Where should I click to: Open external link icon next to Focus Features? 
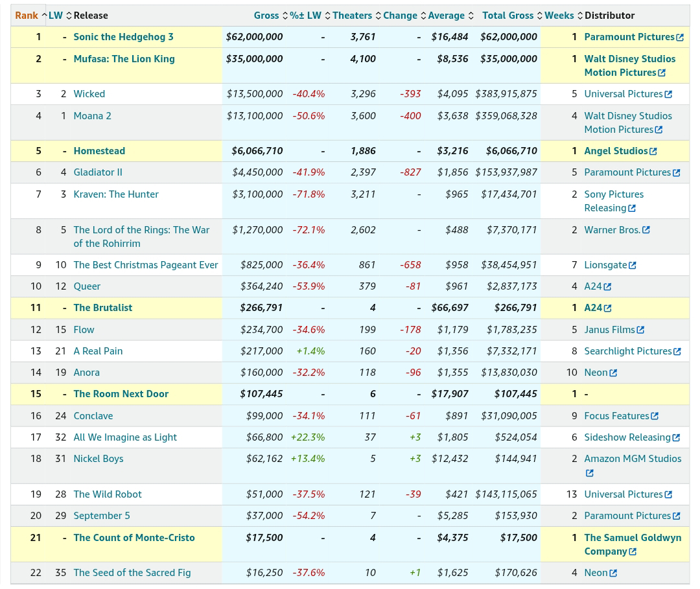click(x=655, y=416)
